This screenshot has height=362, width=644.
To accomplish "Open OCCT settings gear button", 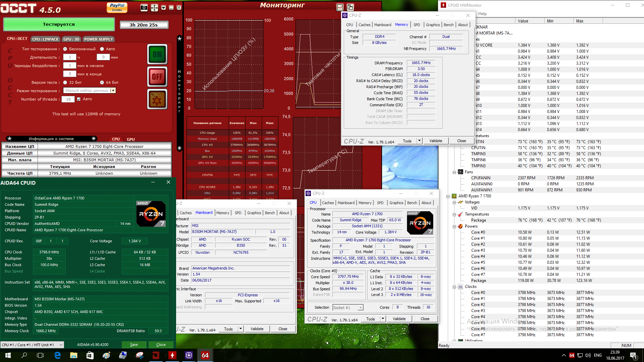I will click(x=157, y=100).
